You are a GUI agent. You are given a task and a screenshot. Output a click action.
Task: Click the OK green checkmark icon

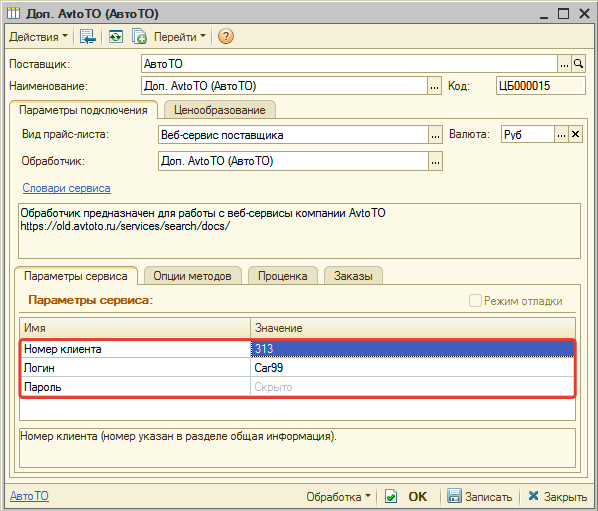coord(391,496)
